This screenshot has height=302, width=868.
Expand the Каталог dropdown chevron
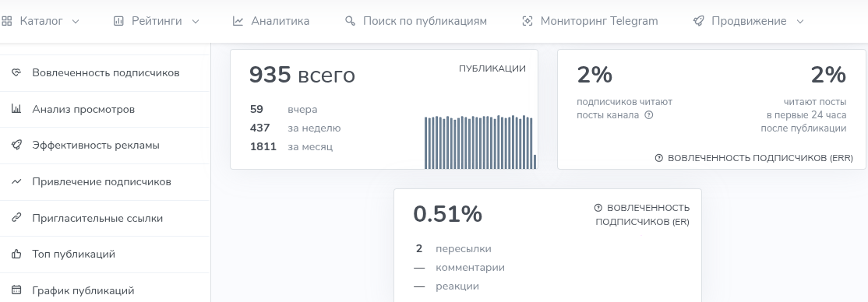click(76, 22)
